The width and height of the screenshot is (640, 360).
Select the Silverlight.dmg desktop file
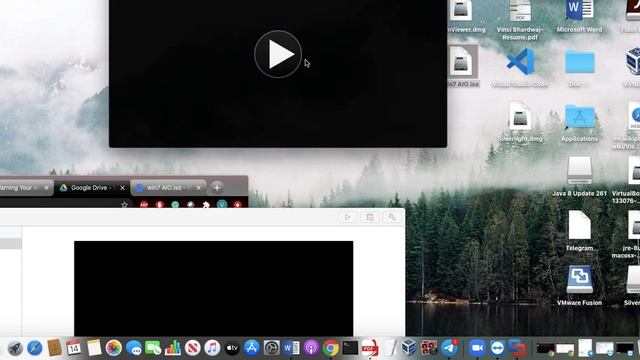coord(520,122)
